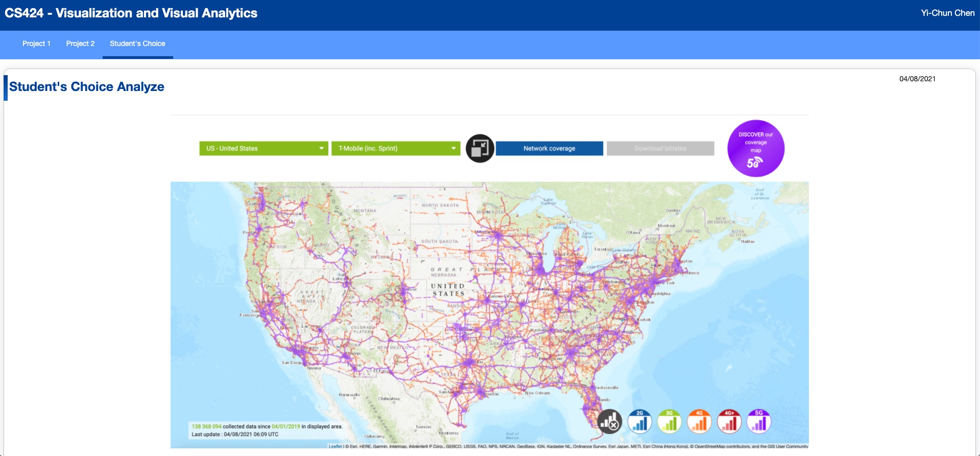The height and width of the screenshot is (456, 980).
Task: Open the US - United States country dropdown
Action: [264, 148]
